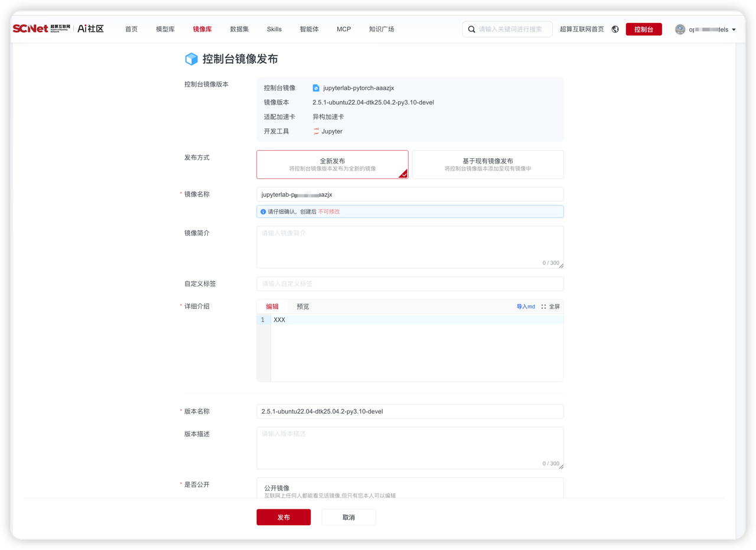Screen dimensions: 756x550
Task: Open the 超算互联网首页 link
Action: pyautogui.click(x=582, y=29)
